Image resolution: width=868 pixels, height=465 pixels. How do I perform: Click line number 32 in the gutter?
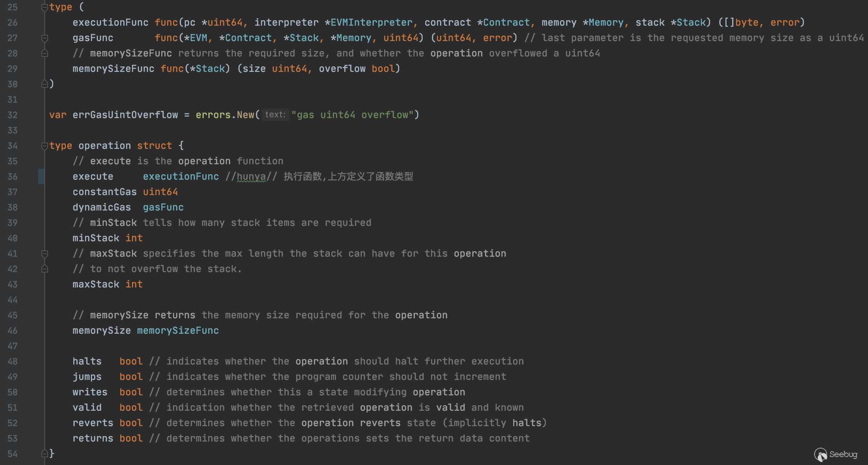point(12,115)
